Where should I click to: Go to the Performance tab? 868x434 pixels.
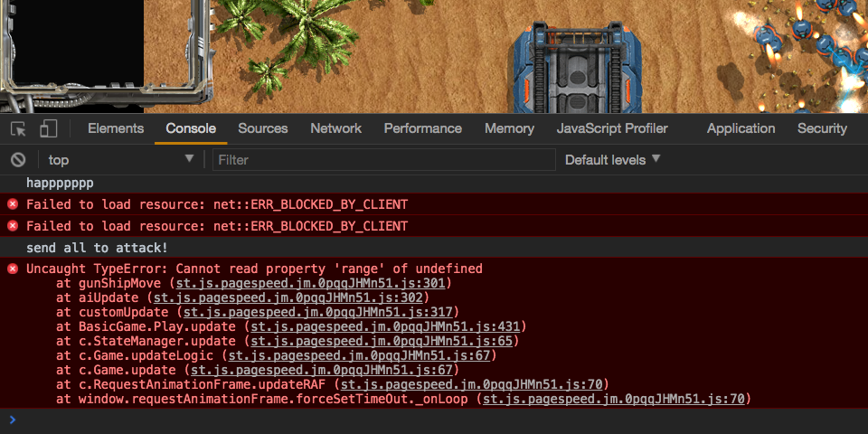click(423, 128)
